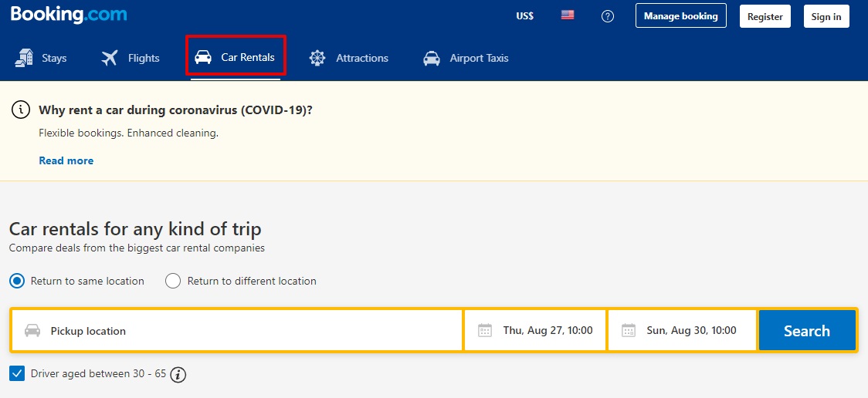The width and height of the screenshot is (868, 398).
Task: Open the help question mark icon
Action: point(608,16)
